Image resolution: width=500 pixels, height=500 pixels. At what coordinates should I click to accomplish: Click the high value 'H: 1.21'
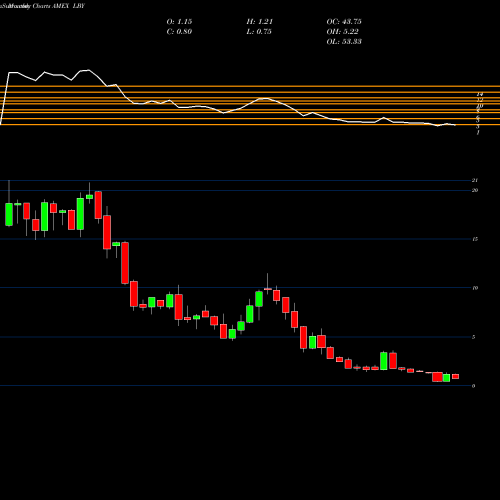pyautogui.click(x=260, y=22)
